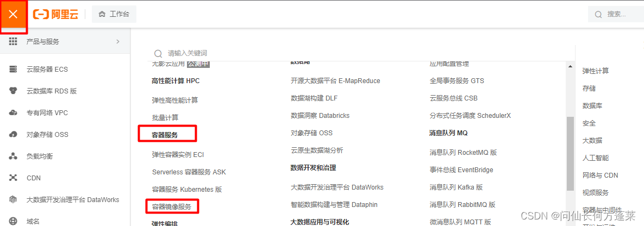Open 智能数据构建与管理 Dataphin
Image resolution: width=644 pixels, height=226 pixels.
(334, 205)
